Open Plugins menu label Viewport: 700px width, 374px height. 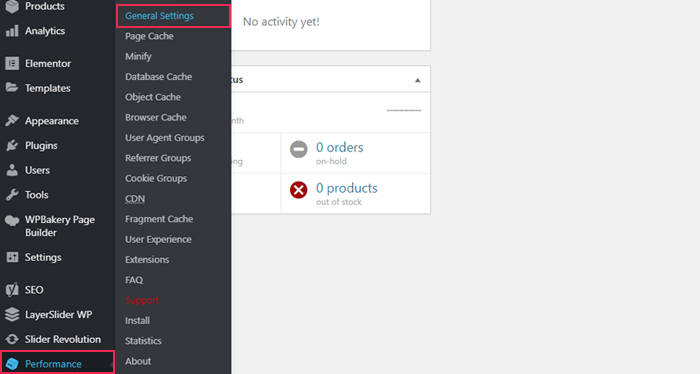(41, 145)
